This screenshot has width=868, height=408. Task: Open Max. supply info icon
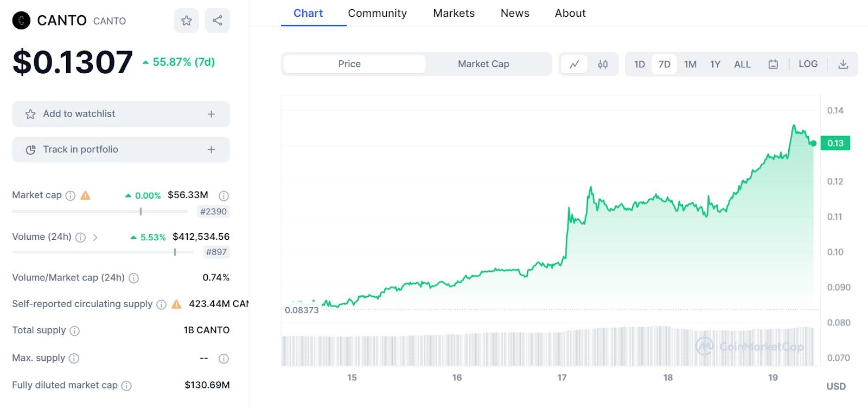coord(74,358)
